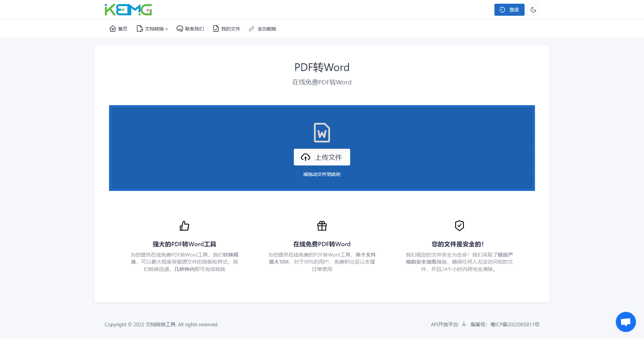Click the 强大的PDF转Word工具 heading
The width and height of the screenshot is (644, 339).
[x=184, y=244]
